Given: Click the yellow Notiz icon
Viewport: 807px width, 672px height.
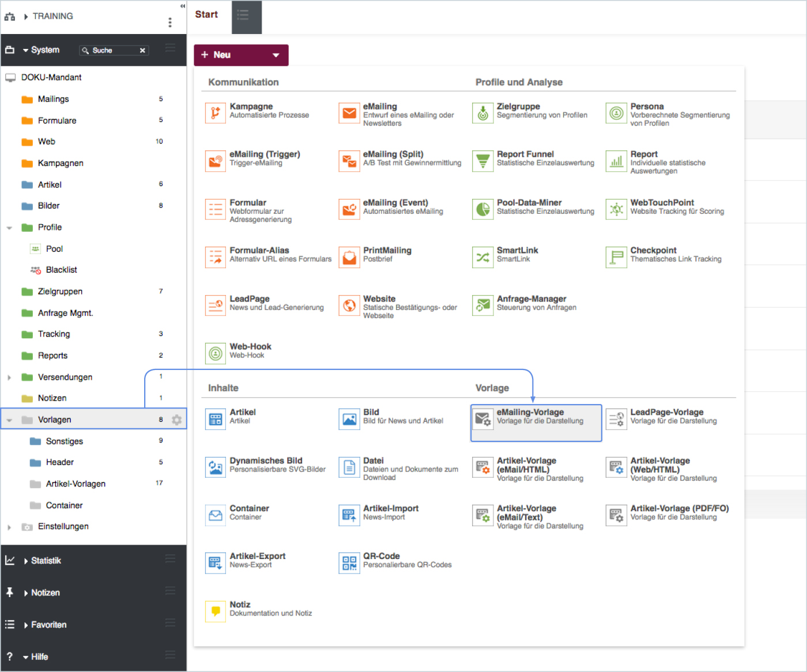Looking at the screenshot, I should tap(215, 611).
